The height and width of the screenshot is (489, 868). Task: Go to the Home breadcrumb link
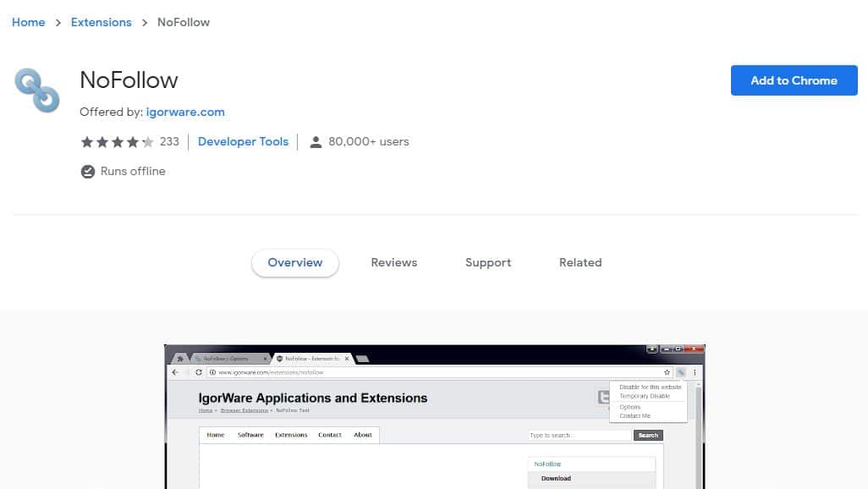(28, 22)
